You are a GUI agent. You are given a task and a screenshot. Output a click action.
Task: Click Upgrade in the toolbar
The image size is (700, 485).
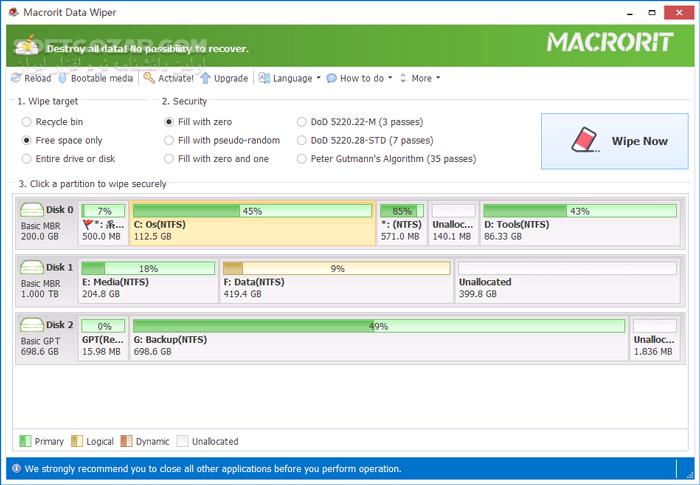click(224, 78)
